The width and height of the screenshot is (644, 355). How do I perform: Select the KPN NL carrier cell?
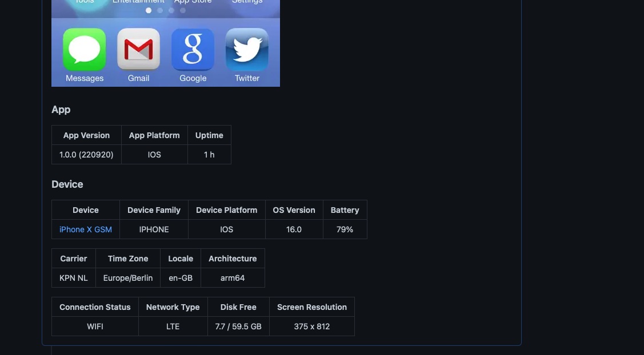[x=74, y=278]
